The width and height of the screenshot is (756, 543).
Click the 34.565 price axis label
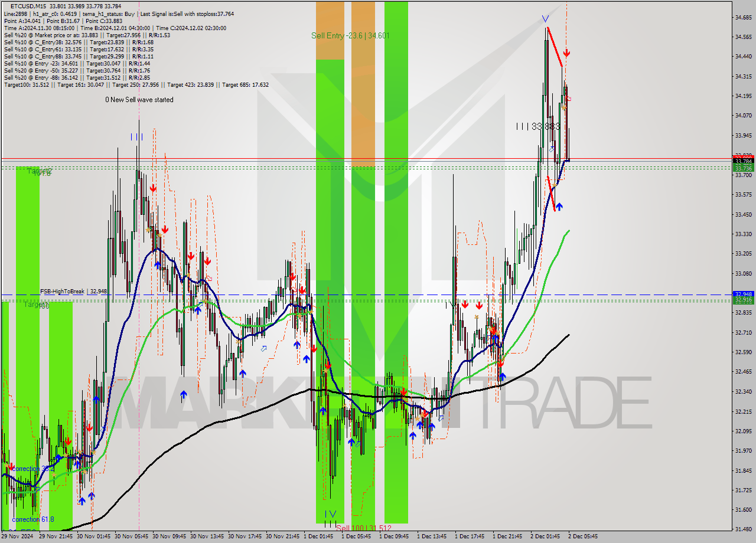pyautogui.click(x=744, y=37)
